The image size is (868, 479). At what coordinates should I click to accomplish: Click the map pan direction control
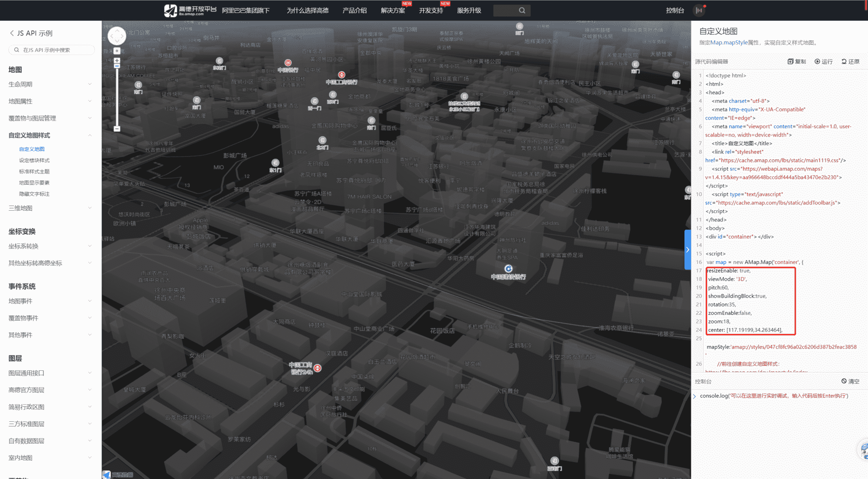(117, 36)
